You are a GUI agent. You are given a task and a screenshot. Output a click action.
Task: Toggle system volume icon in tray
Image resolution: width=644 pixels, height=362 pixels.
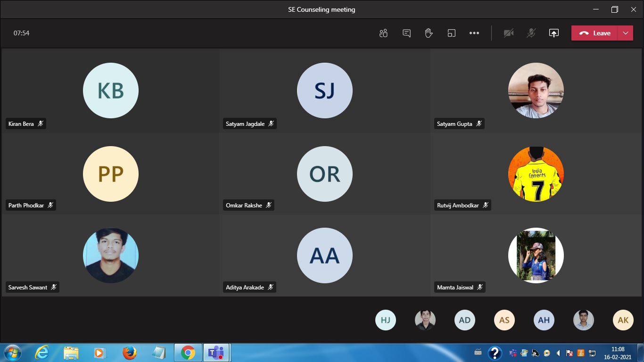[x=558, y=353]
